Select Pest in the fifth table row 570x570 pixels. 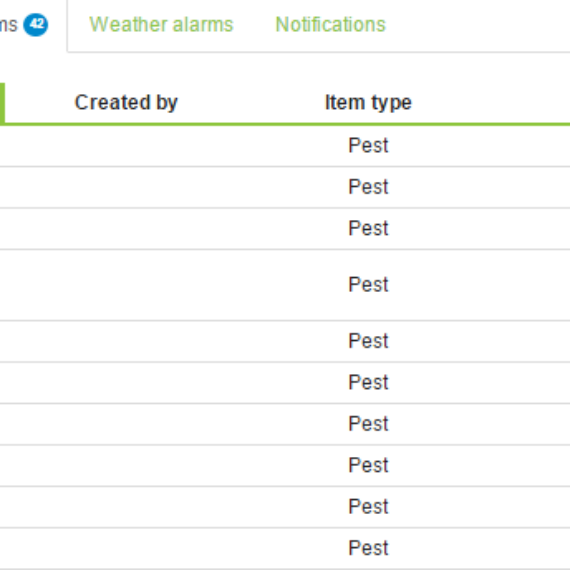pos(368,341)
